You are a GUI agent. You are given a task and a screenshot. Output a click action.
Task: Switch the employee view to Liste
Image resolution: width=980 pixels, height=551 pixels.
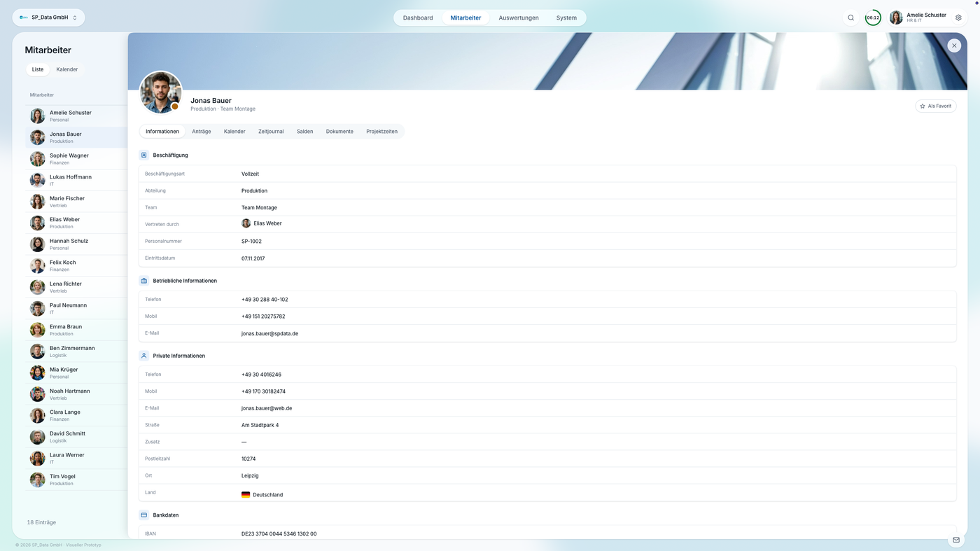pos(38,69)
